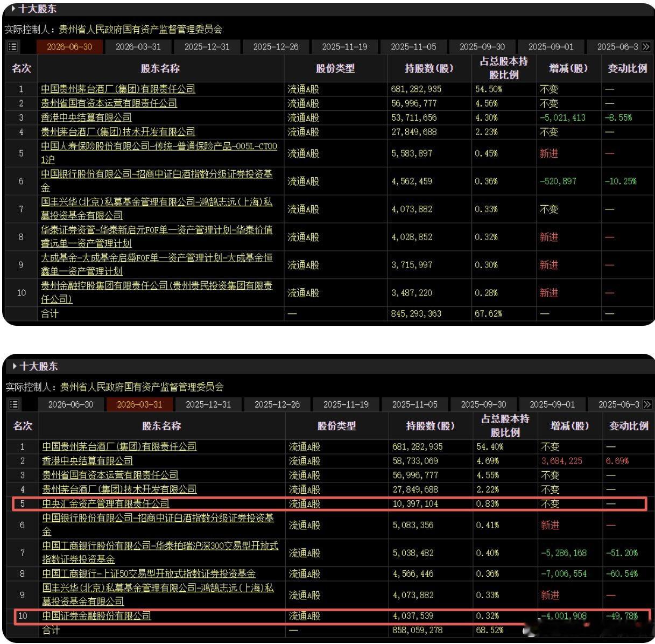Screen dimensions: 655x644
Task: Open the 华泰证券资管-华泰新启元FOF shareholder link
Action: [x=157, y=236]
